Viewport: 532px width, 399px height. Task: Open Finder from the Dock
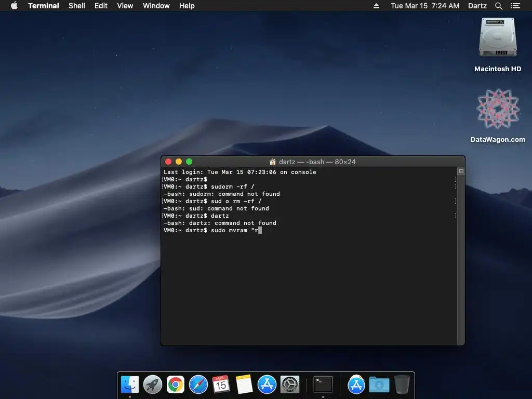[x=130, y=384]
